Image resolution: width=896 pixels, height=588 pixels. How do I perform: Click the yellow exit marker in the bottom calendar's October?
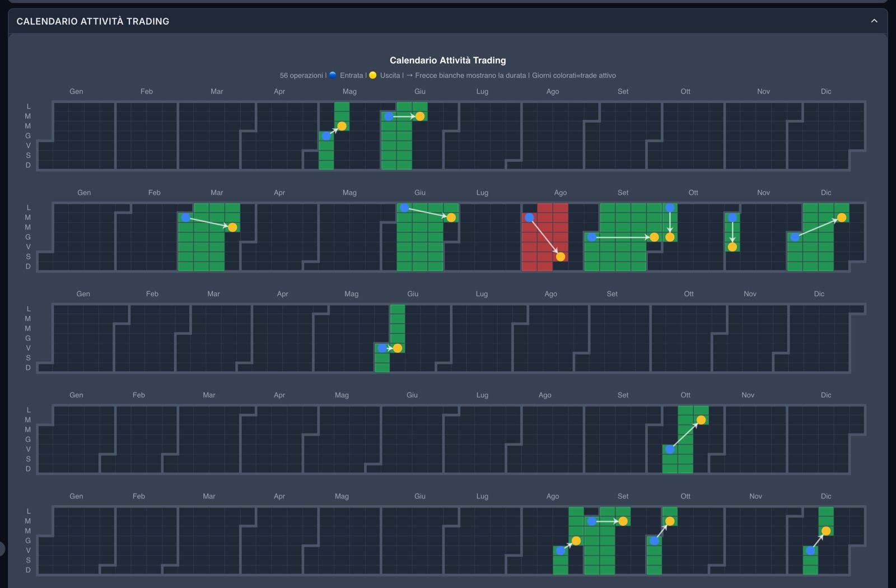(670, 521)
